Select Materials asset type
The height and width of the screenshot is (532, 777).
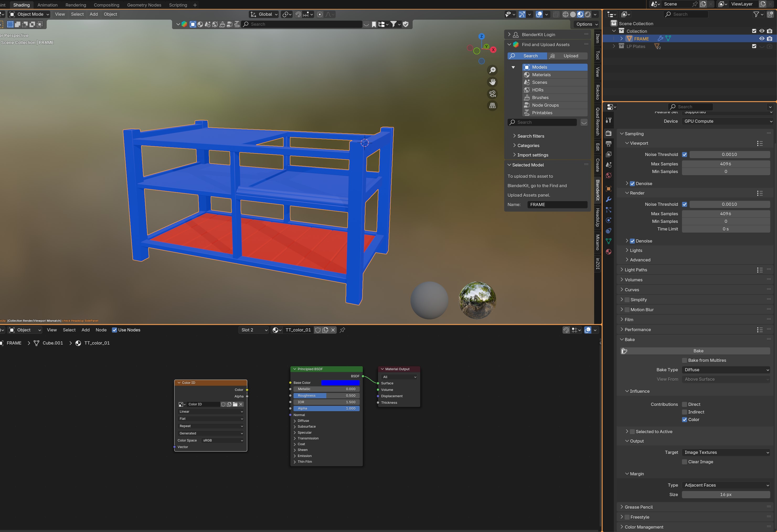click(x=555, y=75)
